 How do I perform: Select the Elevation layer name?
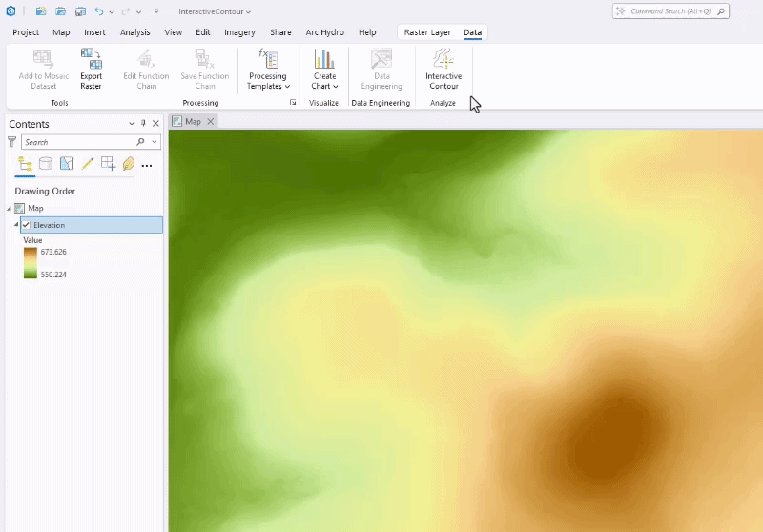[50, 225]
